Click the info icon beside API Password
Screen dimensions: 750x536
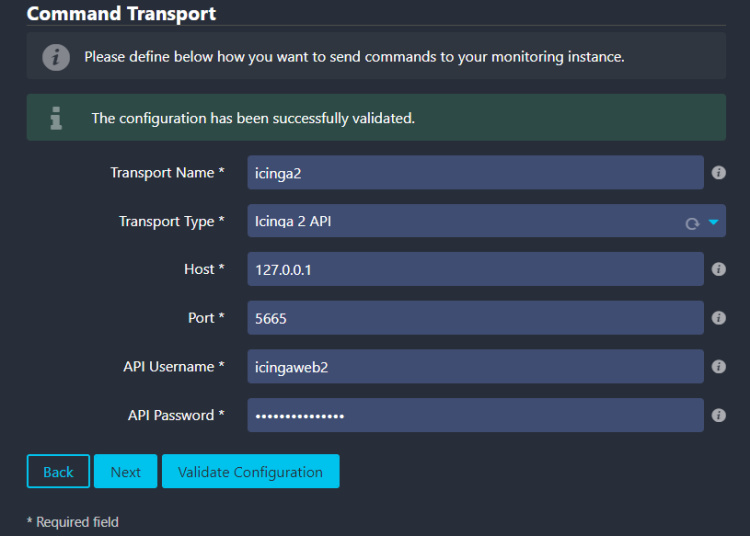[718, 415]
